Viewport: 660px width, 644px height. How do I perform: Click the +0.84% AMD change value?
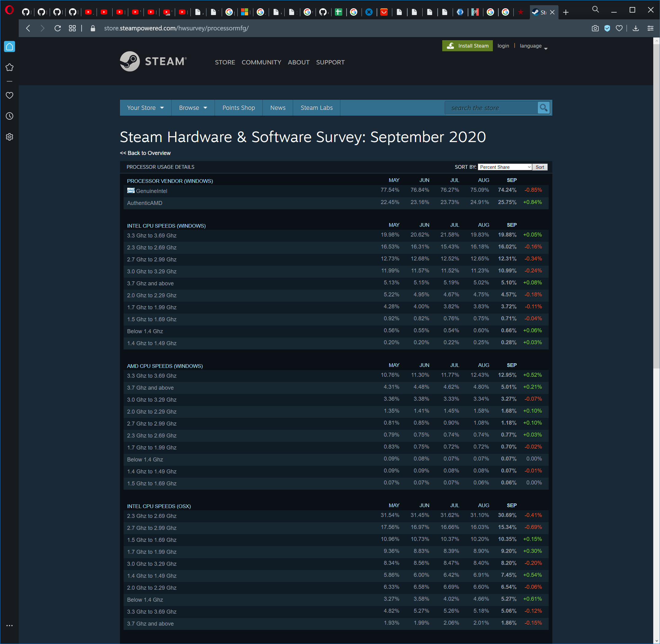pyautogui.click(x=532, y=202)
